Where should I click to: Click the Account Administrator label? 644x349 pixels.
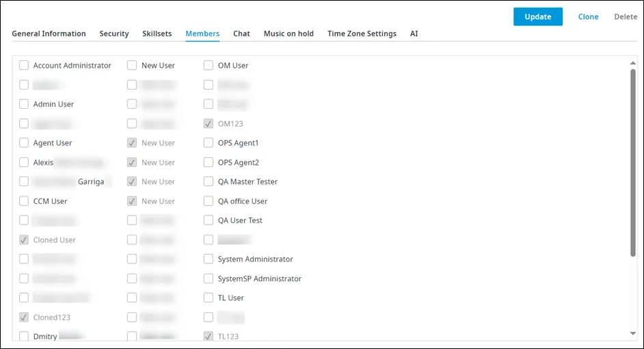72,66
